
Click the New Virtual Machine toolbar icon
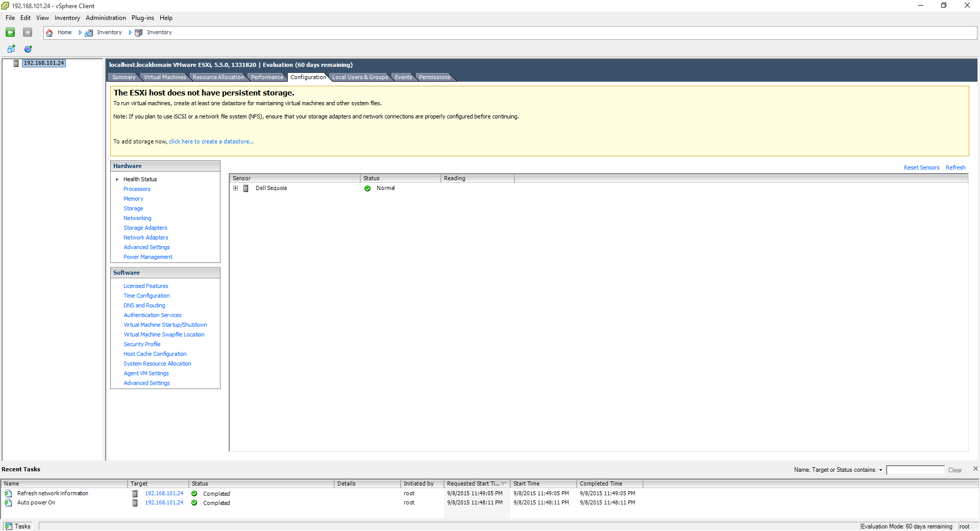[11, 49]
